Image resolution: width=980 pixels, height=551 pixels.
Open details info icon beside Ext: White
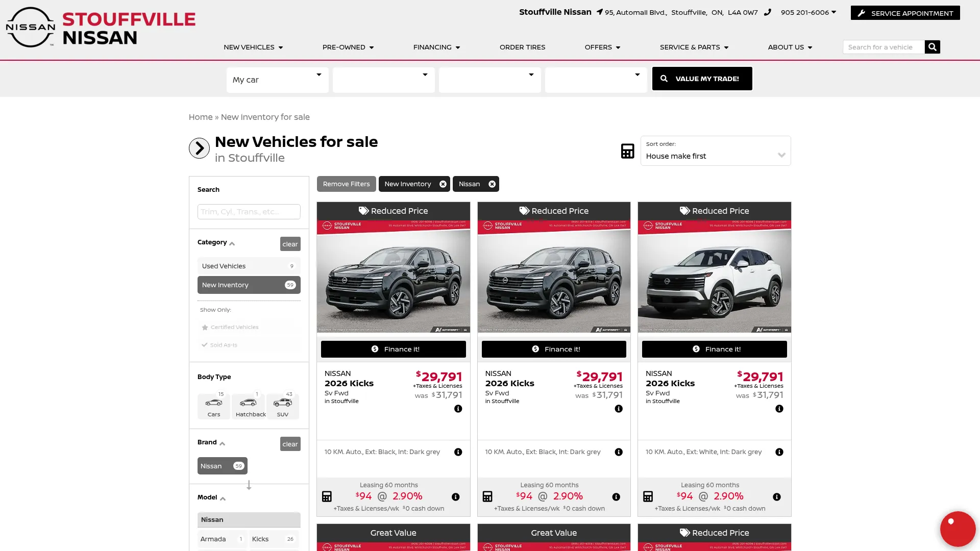779,452
